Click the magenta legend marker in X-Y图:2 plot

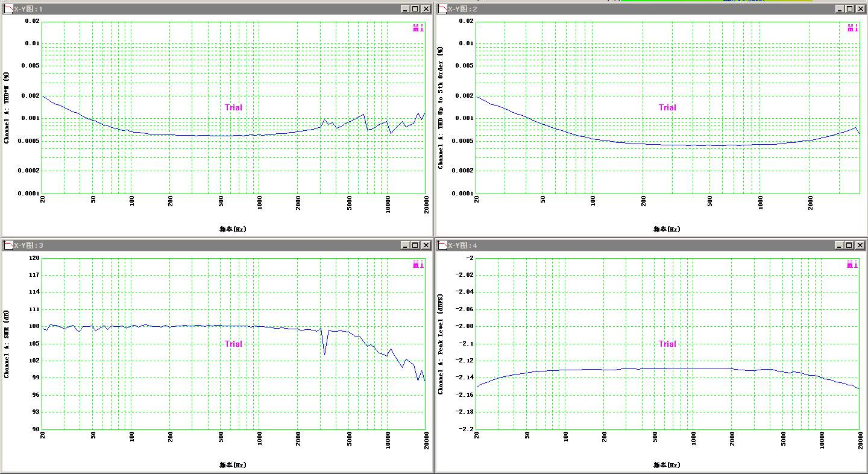852,27
